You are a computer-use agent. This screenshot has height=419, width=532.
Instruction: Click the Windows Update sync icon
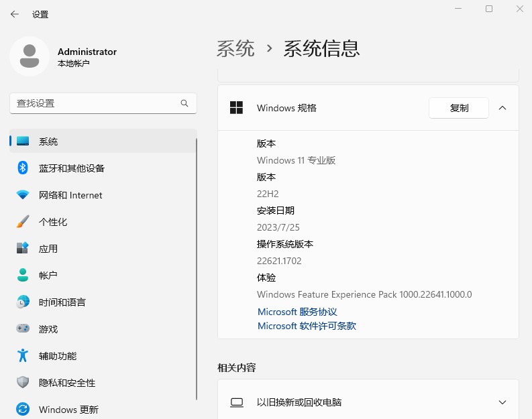(x=23, y=409)
